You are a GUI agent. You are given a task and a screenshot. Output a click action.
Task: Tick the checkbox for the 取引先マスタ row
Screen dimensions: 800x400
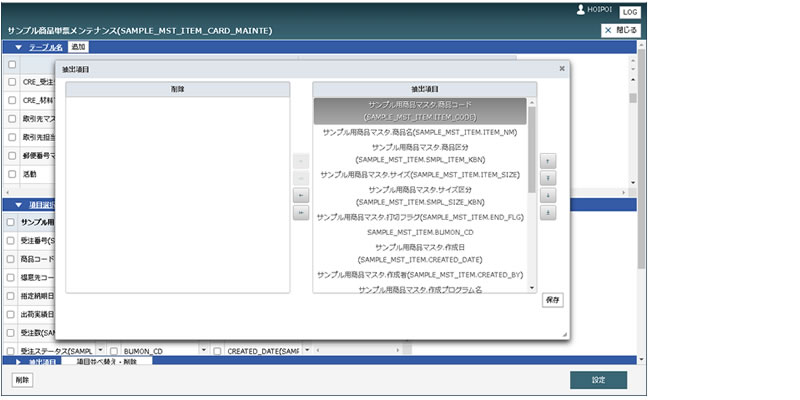click(12, 118)
